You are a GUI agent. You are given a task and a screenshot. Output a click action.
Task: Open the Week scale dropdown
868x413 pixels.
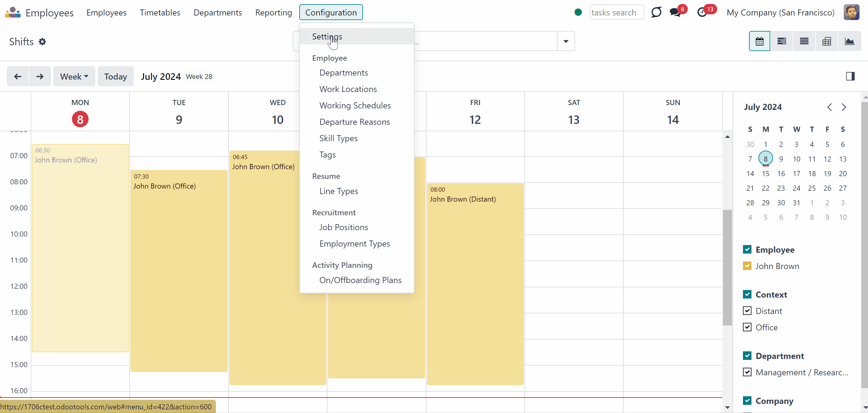pos(74,77)
